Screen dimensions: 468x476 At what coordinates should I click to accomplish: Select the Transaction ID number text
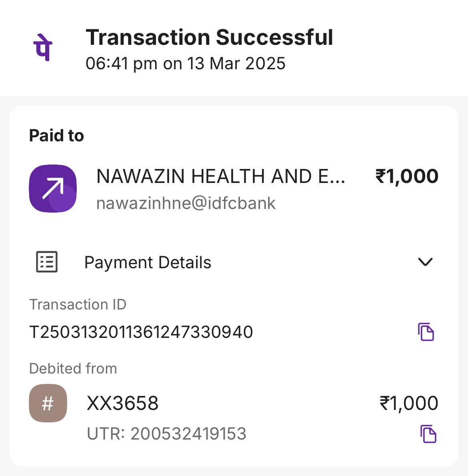(141, 332)
